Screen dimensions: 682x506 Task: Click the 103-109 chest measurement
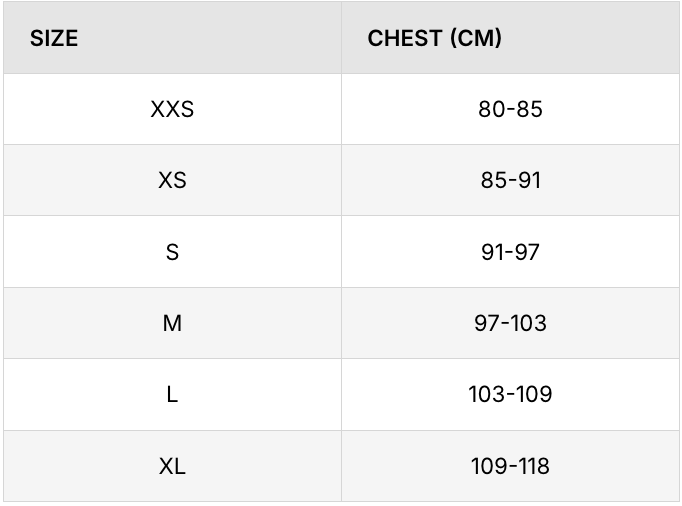click(510, 394)
